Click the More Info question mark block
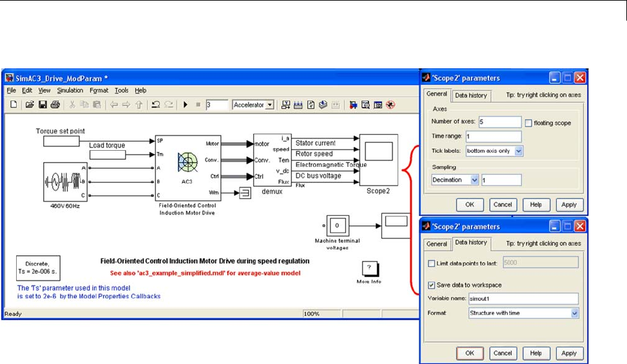The width and height of the screenshot is (627, 364). coord(369,268)
